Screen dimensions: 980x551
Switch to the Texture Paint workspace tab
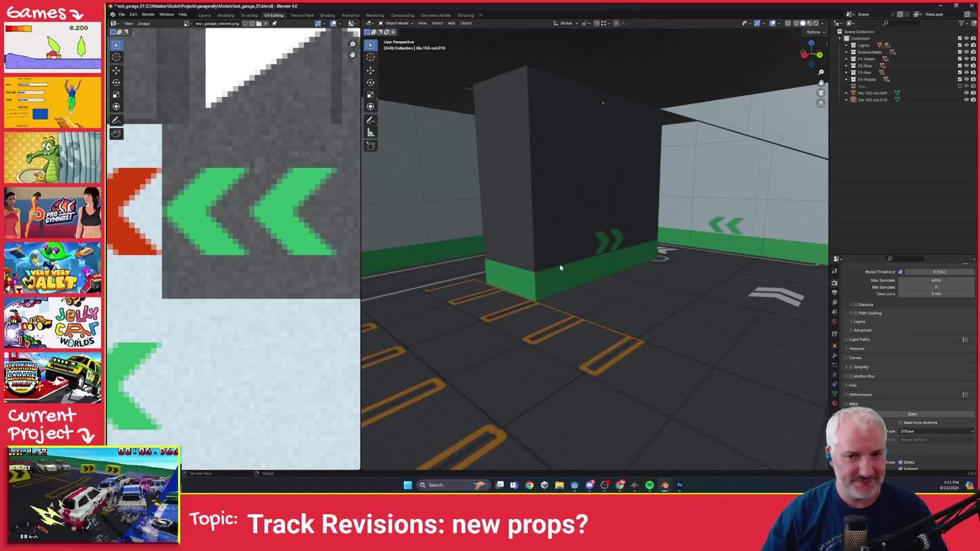coord(302,15)
